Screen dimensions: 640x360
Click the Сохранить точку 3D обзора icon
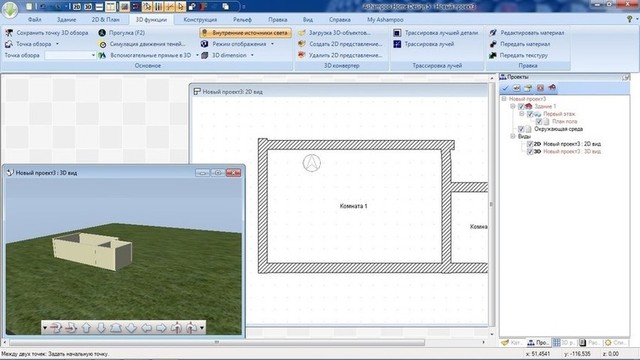point(9,33)
